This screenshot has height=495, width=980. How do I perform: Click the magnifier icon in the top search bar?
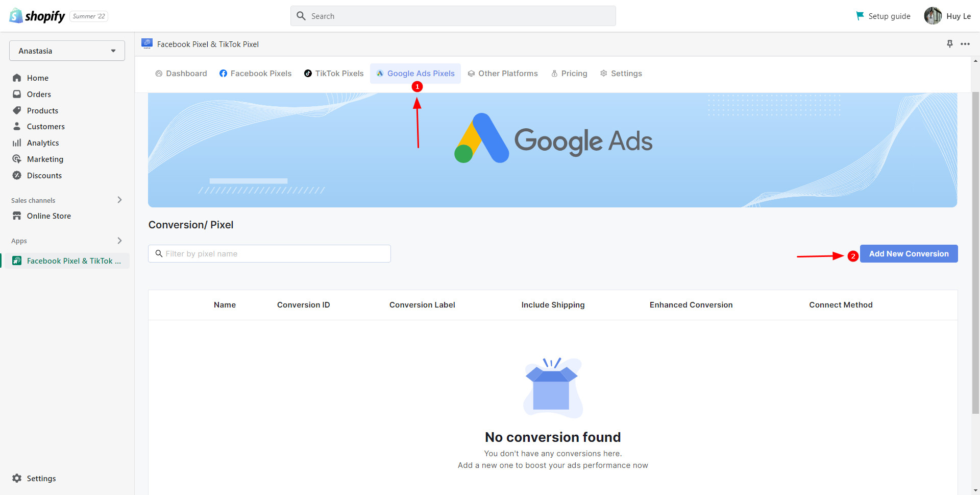301,16
